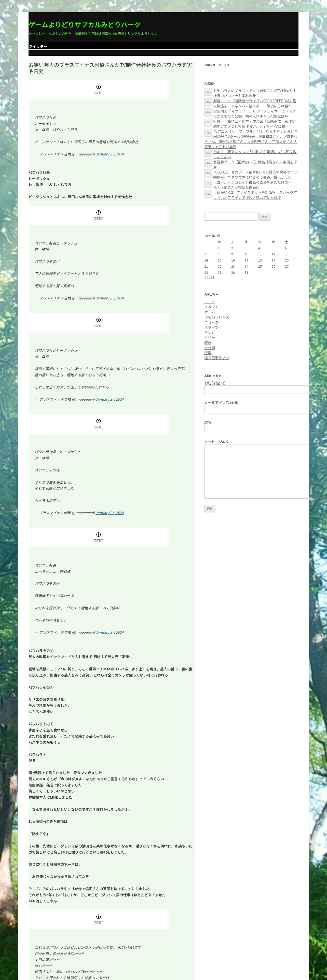Open the 特撮 category
Image resolution: width=327 pixels, height=980 pixels.
click(x=208, y=353)
